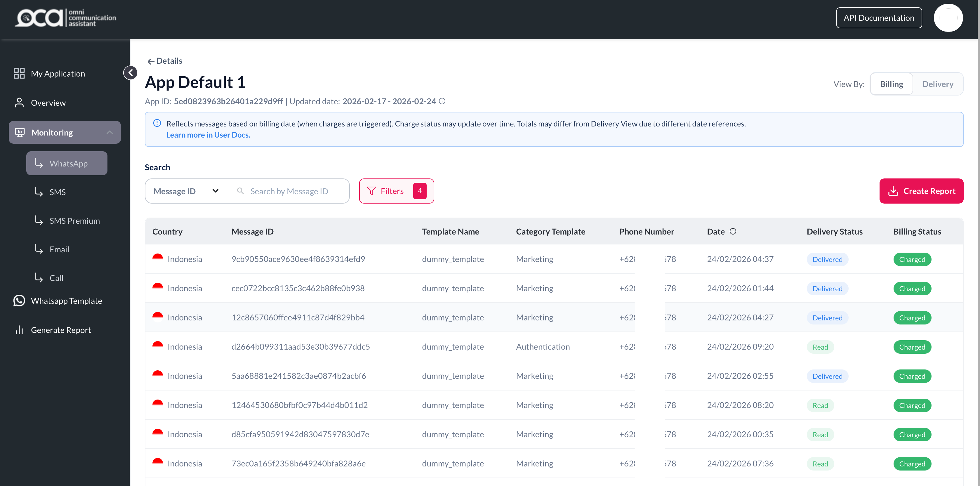The height and width of the screenshot is (486, 980).
Task: Click the back arrow next to Details
Action: click(151, 61)
